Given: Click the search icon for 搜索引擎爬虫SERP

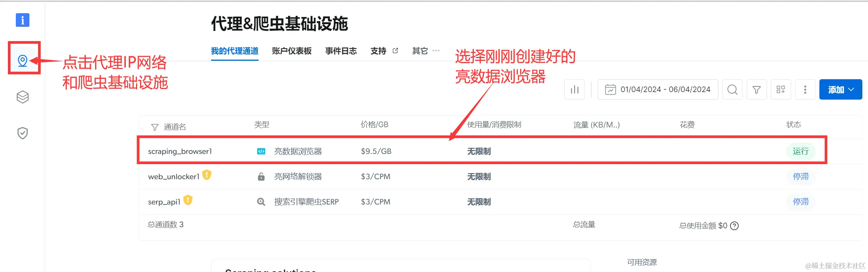Looking at the screenshot, I should [x=261, y=202].
